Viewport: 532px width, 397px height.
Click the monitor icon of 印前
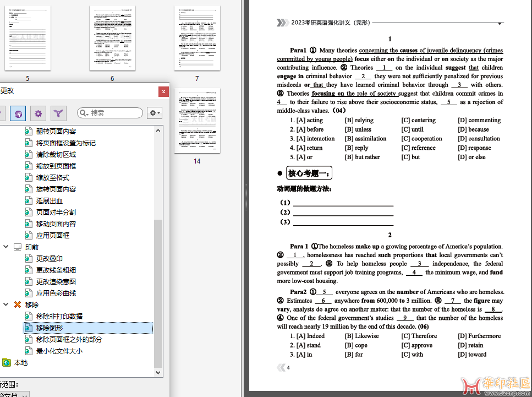click(18, 247)
